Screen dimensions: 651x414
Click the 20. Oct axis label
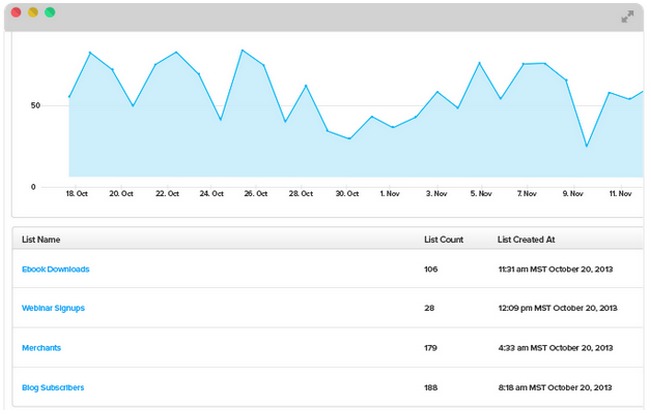pyautogui.click(x=121, y=194)
